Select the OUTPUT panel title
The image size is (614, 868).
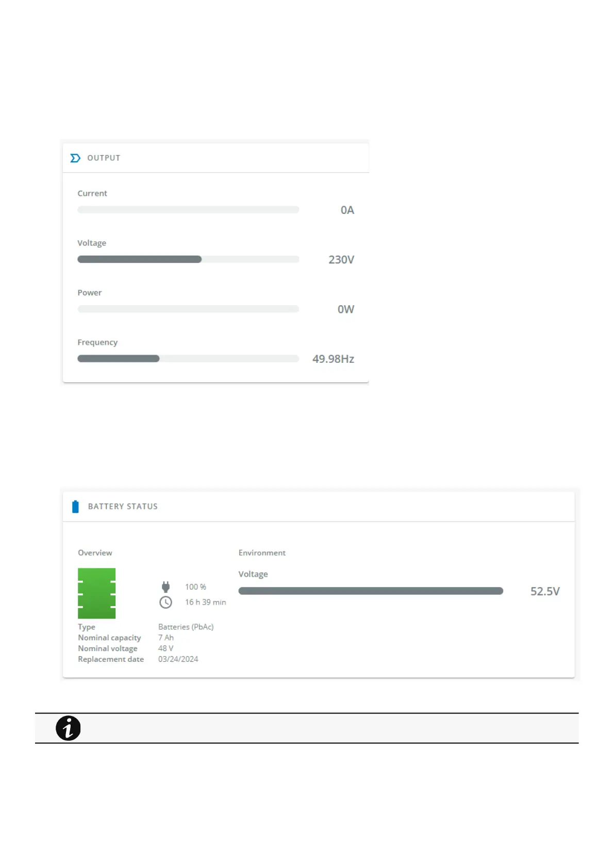[x=104, y=158]
